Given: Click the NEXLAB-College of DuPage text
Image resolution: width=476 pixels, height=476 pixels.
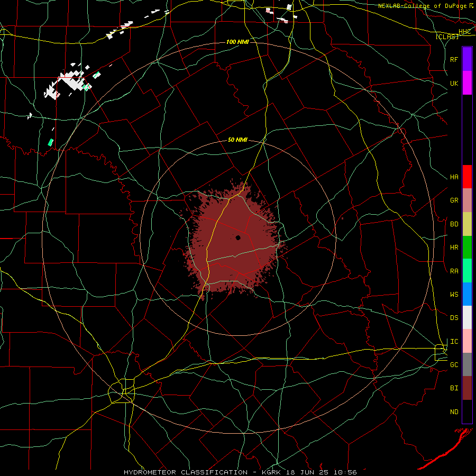Looking at the screenshot, I should (422, 6).
